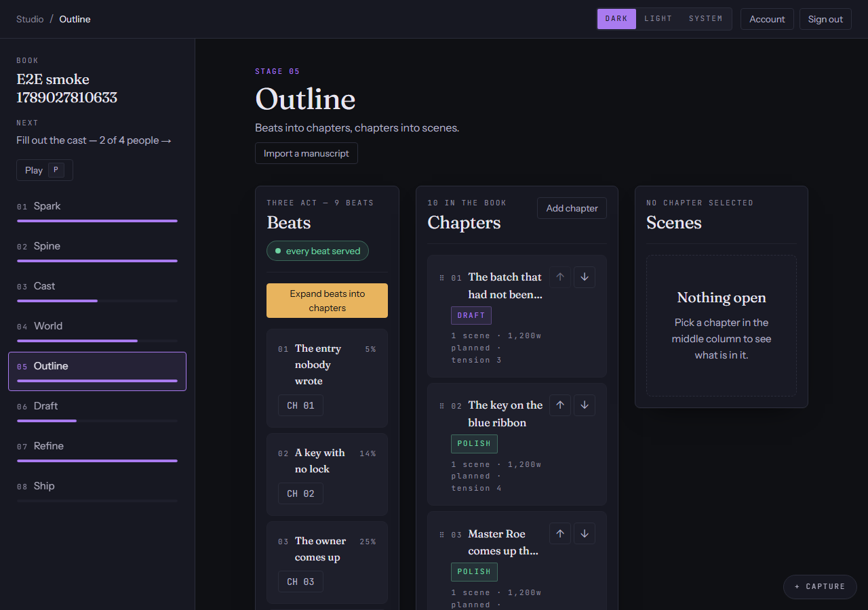
Task: Open stage 02 Spine
Action: pos(97,250)
